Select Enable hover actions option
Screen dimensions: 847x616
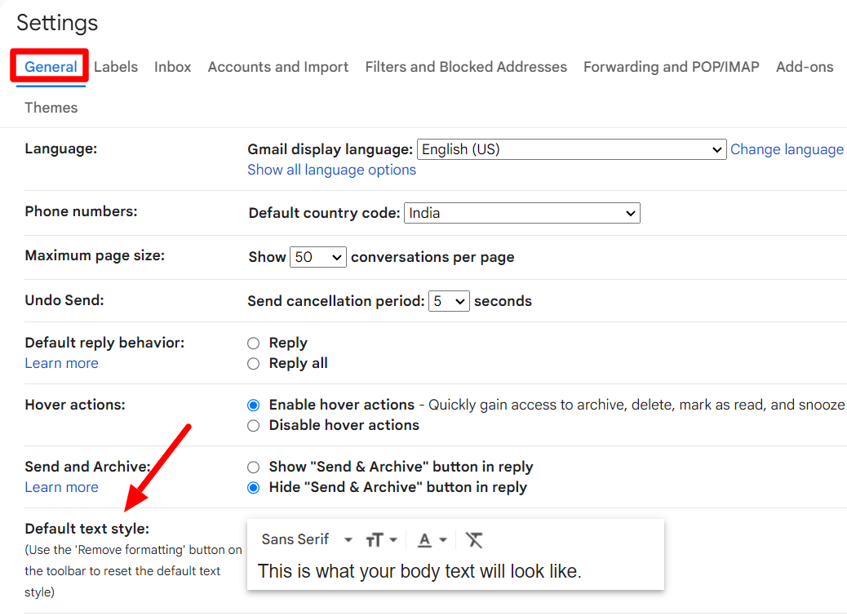[253, 405]
